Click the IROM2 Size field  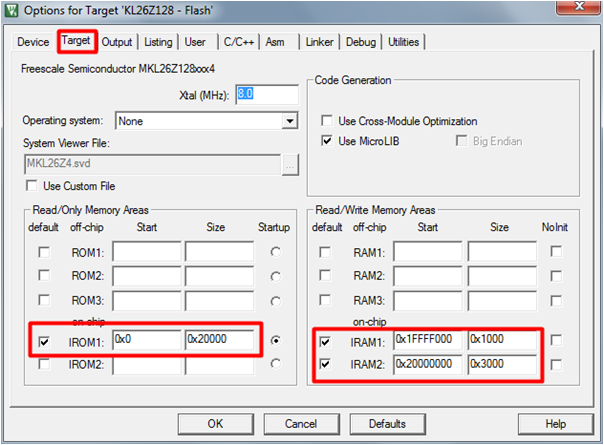219,365
